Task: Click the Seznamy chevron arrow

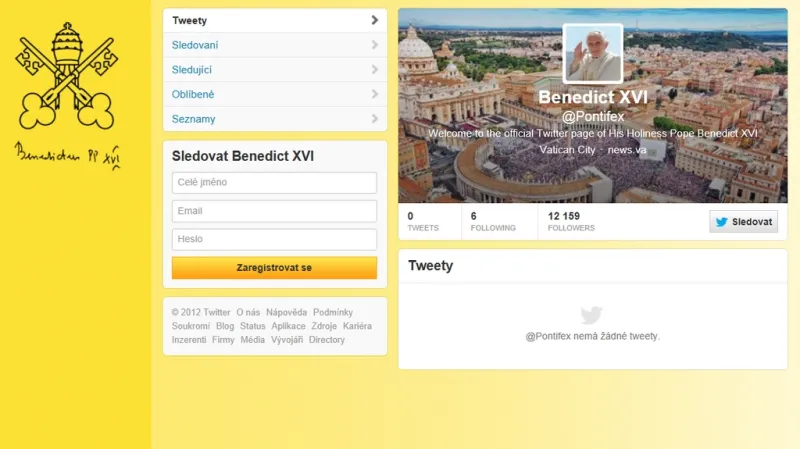Action: click(375, 118)
